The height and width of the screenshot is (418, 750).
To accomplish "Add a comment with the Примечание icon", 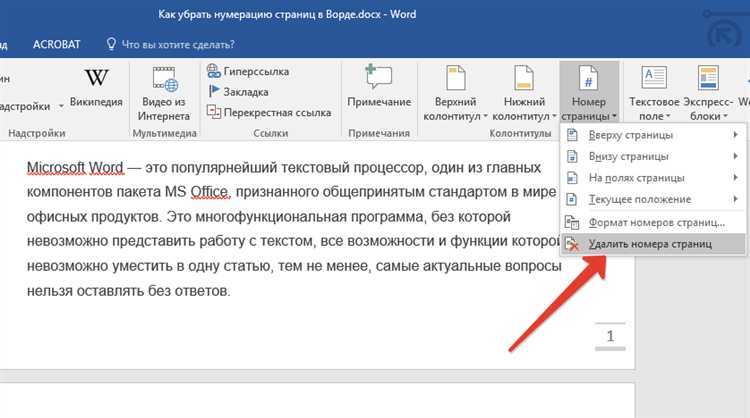I will coord(378,77).
